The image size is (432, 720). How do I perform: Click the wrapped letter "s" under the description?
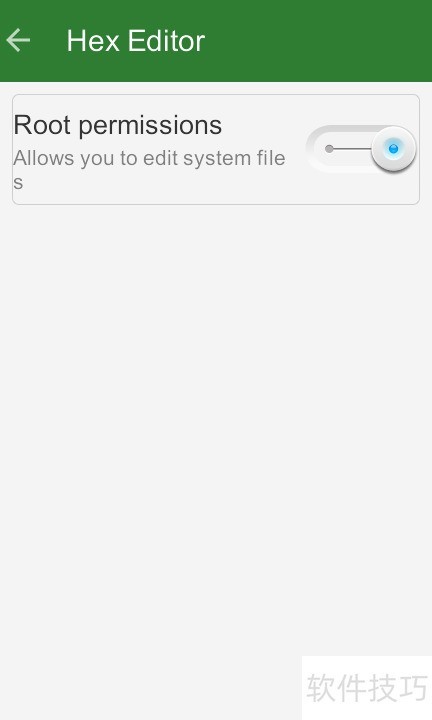tap(18, 183)
